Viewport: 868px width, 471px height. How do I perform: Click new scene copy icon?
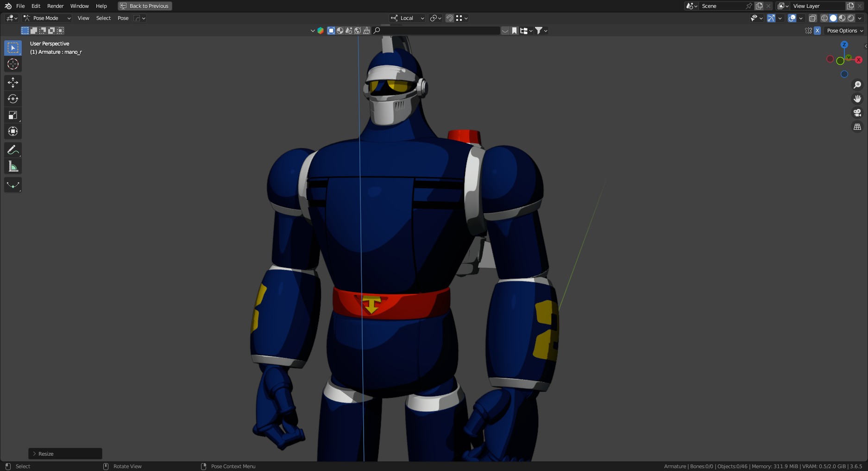tap(759, 6)
